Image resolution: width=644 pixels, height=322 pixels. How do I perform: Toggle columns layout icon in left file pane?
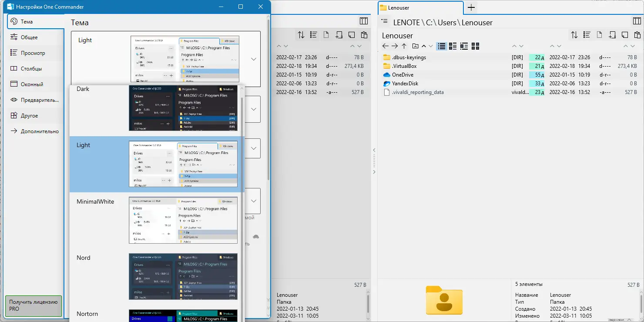tap(364, 21)
